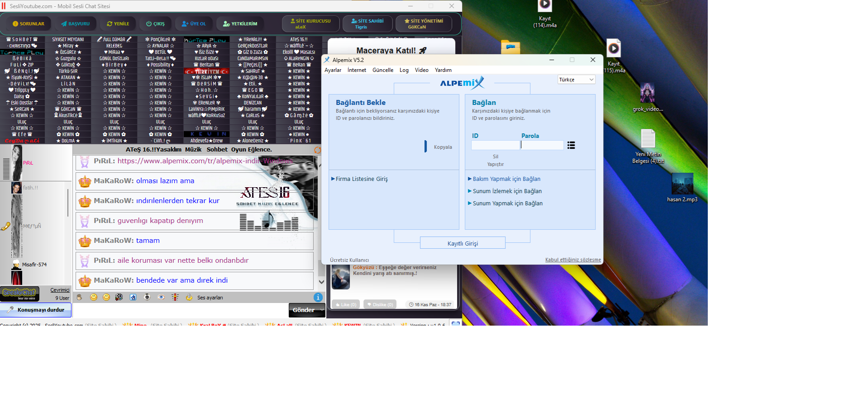Click the joystick icon beside Ses ayarları
Image resolution: width=868 pixels, height=393 pixels.
pyautogui.click(x=189, y=297)
